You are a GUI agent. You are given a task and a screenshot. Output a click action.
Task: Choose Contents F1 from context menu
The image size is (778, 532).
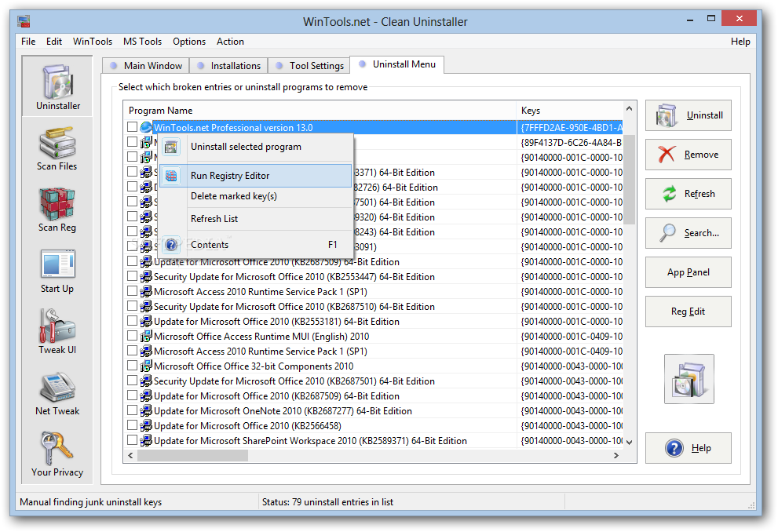255,245
